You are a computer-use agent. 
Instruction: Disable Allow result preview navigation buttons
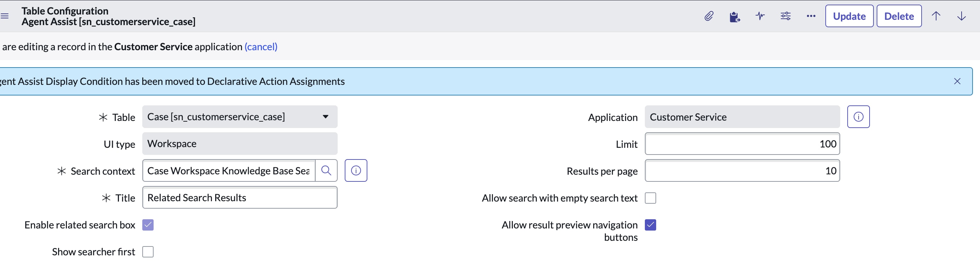click(651, 225)
